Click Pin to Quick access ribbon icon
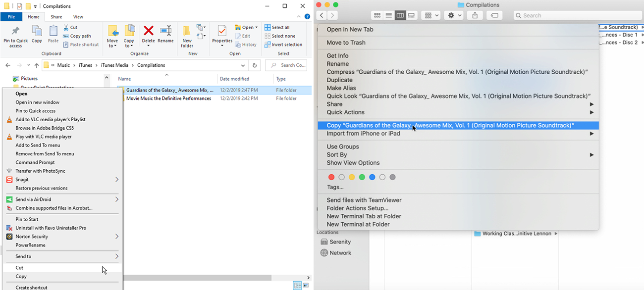This screenshot has width=644, height=290. pyautogui.click(x=15, y=37)
